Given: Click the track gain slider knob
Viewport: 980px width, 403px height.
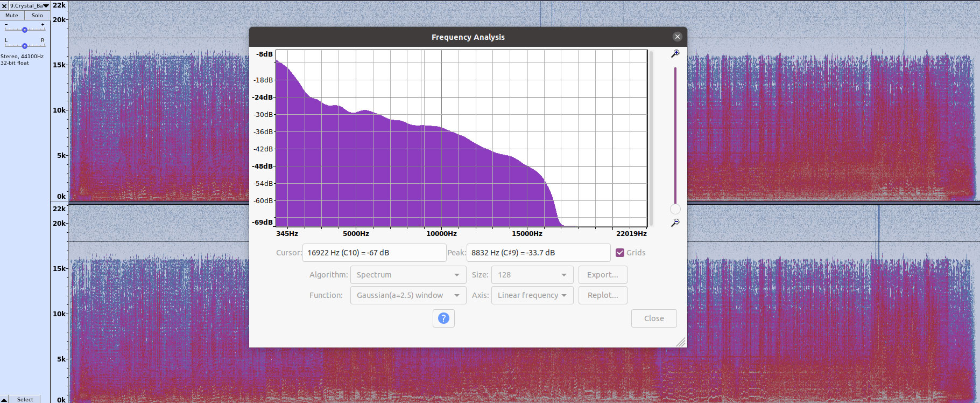Looking at the screenshot, I should click(25, 30).
